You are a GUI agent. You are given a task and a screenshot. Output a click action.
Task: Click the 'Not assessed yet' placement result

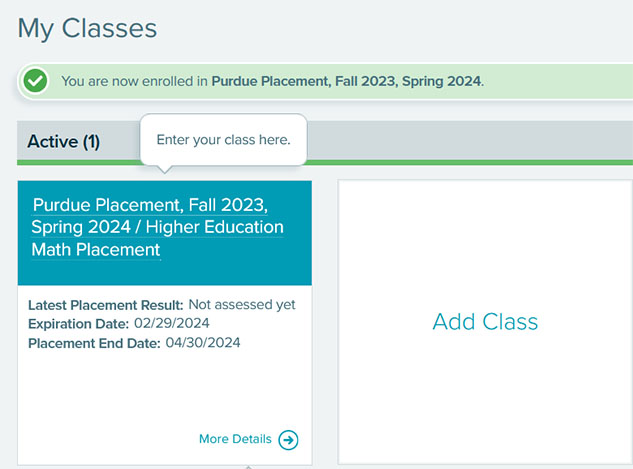pyautogui.click(x=242, y=305)
